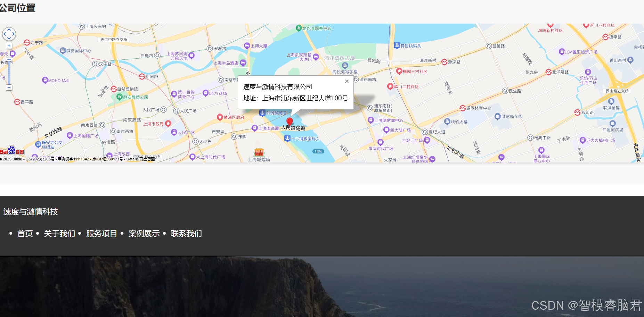Viewport: 644px width, 317px height.
Task: Click the map zoom slider handle
Action: (9, 59)
